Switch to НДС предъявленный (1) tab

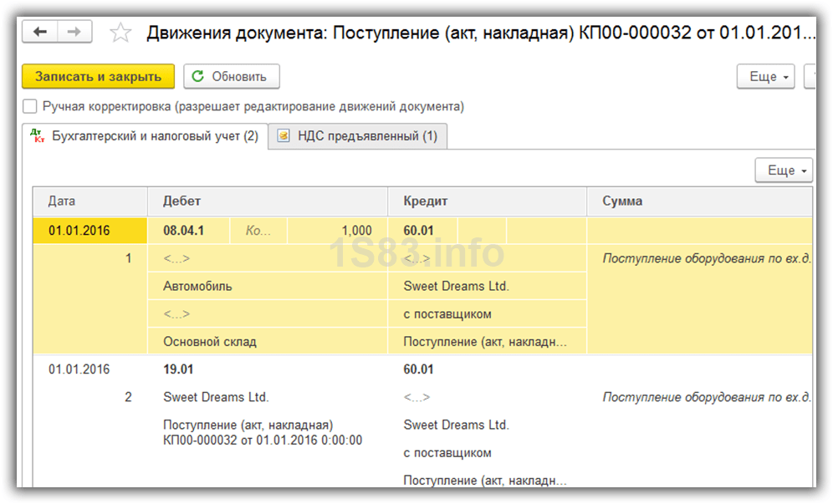point(358,136)
